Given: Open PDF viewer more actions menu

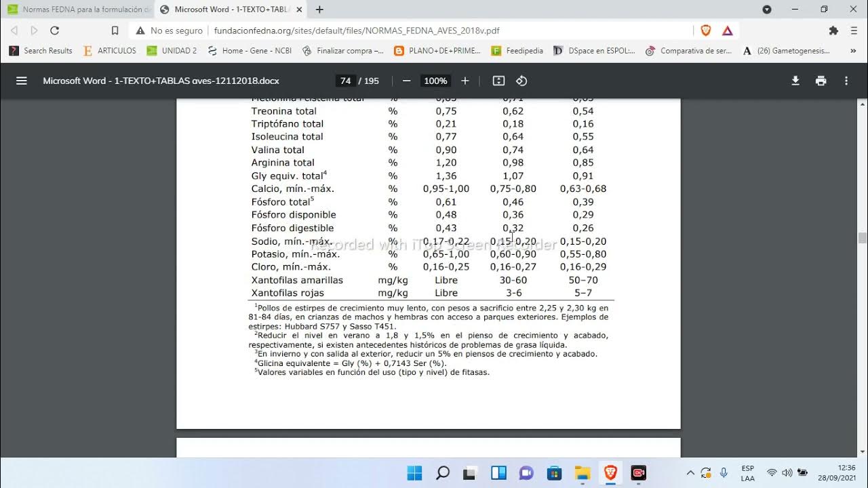Looking at the screenshot, I should pyautogui.click(x=846, y=81).
